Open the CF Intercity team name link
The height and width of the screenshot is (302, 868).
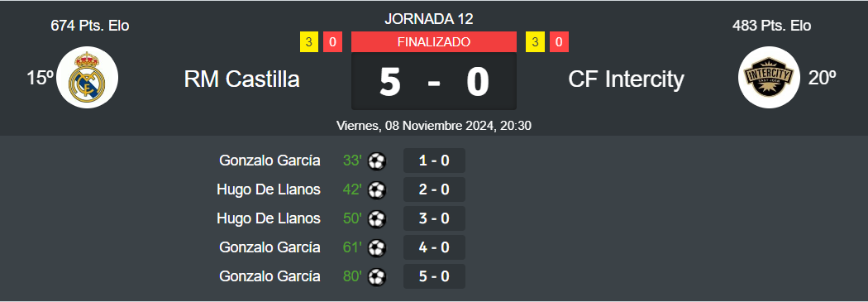(626, 79)
